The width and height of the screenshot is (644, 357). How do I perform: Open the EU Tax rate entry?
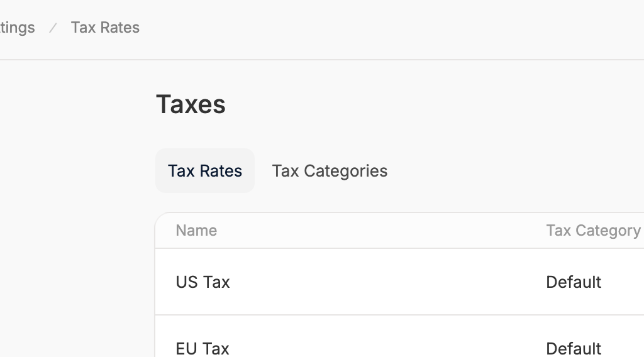(x=202, y=348)
